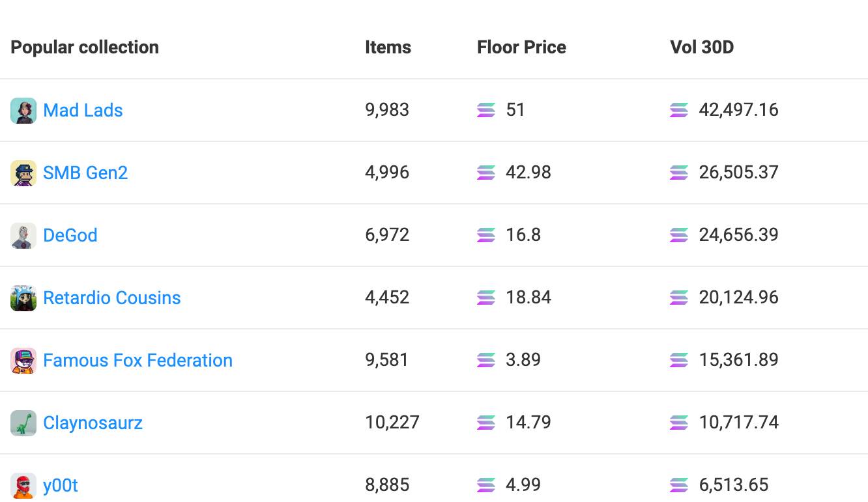The width and height of the screenshot is (868, 502).
Task: Click the Items column header
Action: tap(388, 48)
